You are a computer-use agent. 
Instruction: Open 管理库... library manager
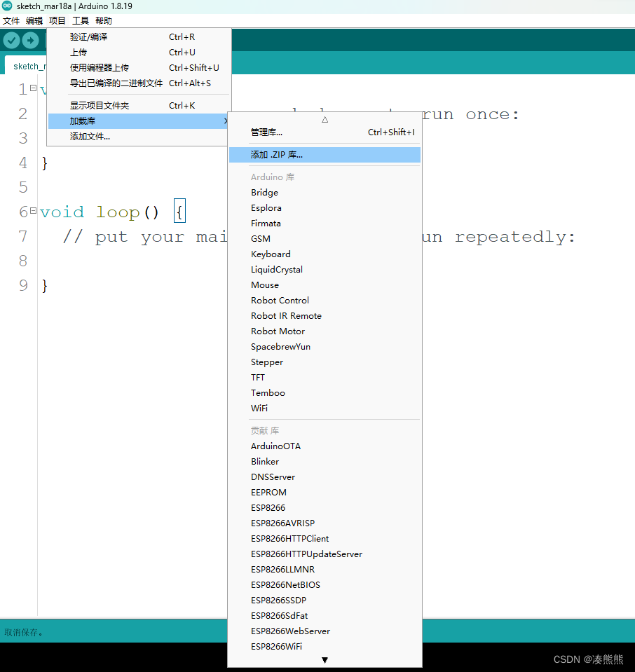325,132
